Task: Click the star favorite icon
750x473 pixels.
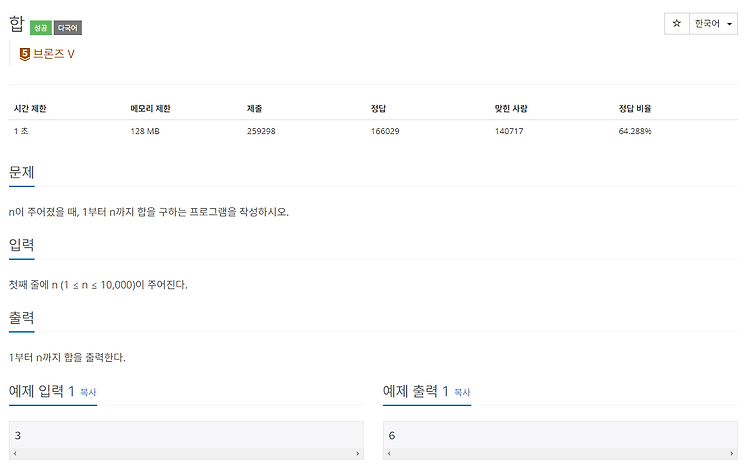Action: [676, 23]
